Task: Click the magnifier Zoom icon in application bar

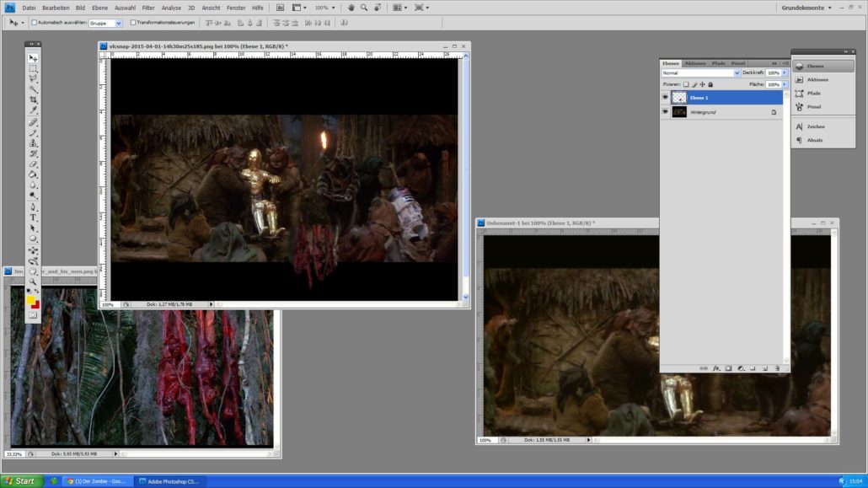Action: pos(364,8)
